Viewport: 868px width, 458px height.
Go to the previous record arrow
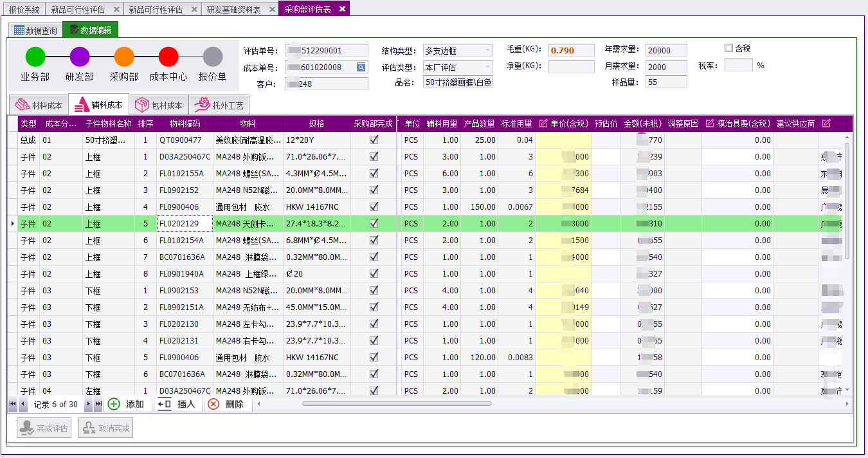(23, 405)
